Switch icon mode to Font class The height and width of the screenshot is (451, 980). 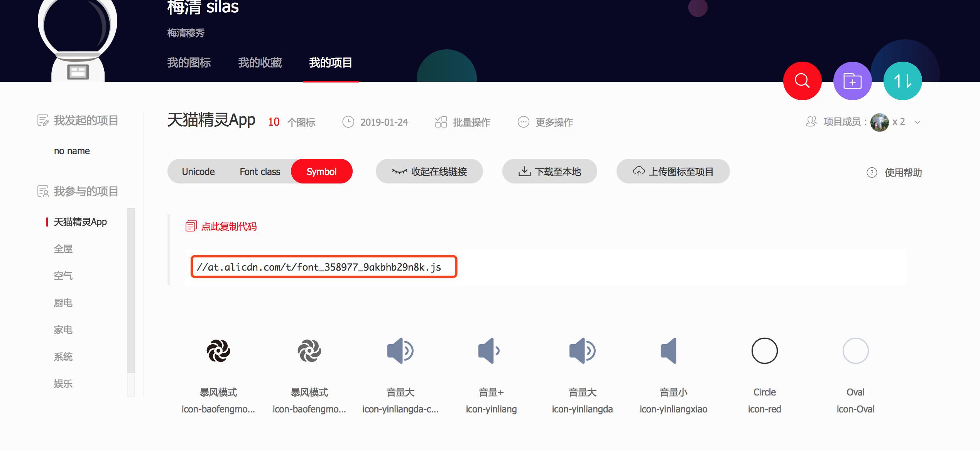point(260,172)
